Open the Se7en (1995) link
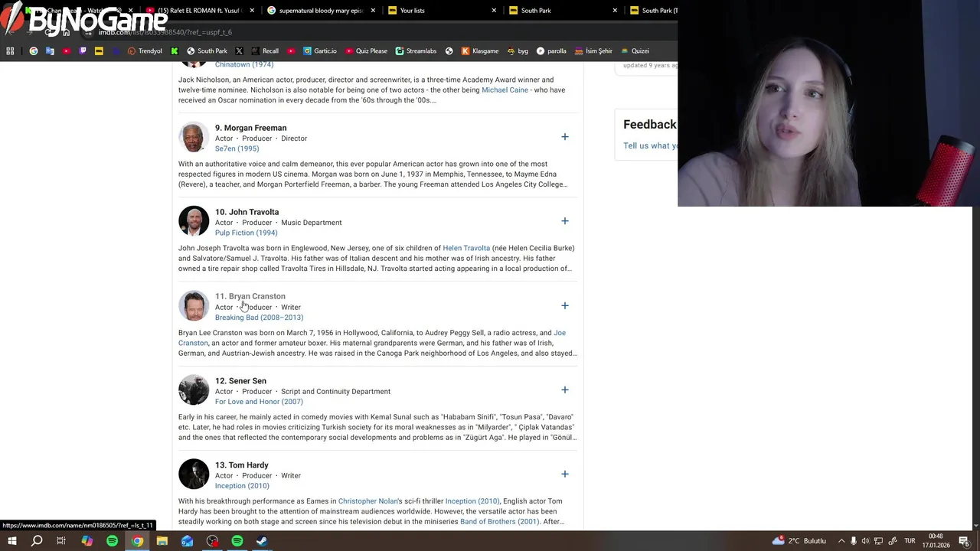Screen dimensions: 980x551 point(237,148)
